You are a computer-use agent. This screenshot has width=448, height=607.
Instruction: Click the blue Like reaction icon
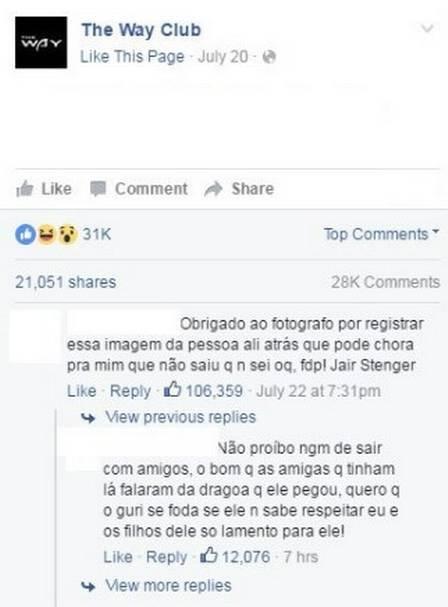(x=26, y=234)
